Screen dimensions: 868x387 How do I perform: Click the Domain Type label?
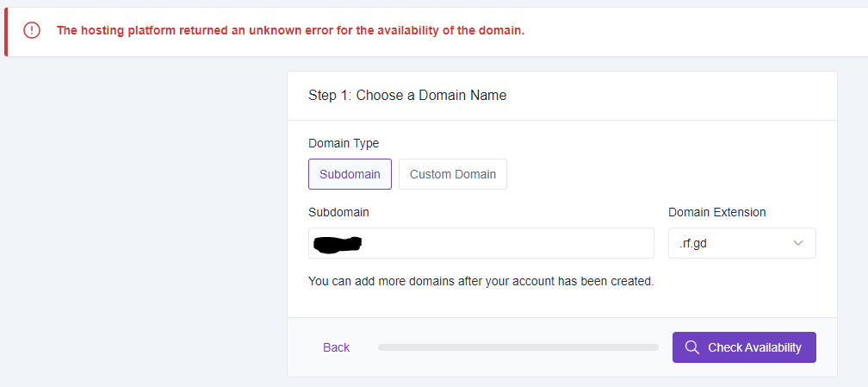coord(344,143)
